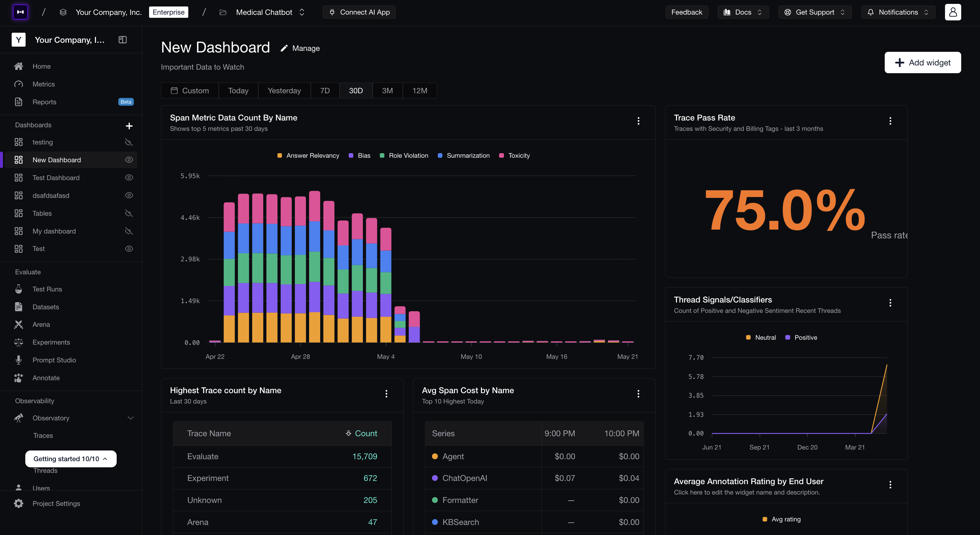The width and height of the screenshot is (980, 535).
Task: Click the Confident AI logo icon
Action: [x=20, y=12]
